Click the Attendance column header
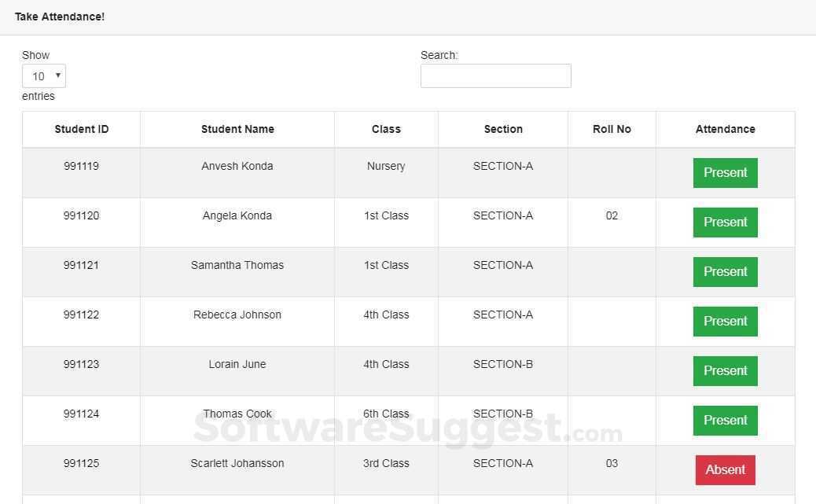The width and height of the screenshot is (816, 504). pyautogui.click(x=725, y=129)
